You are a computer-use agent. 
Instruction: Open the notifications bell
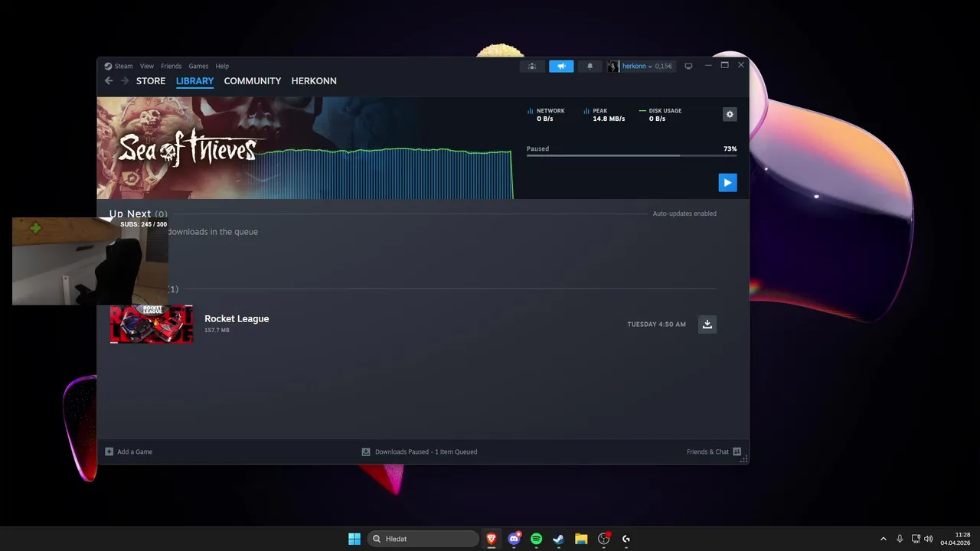click(590, 67)
